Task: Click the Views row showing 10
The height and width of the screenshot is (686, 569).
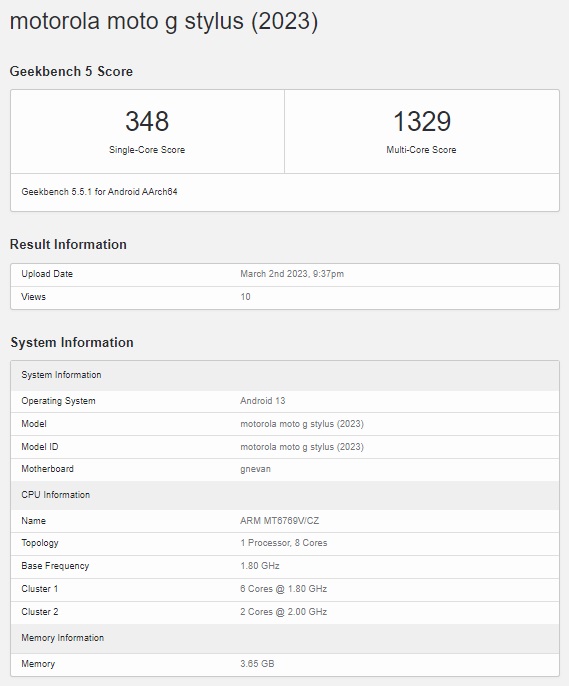Action: click(285, 297)
